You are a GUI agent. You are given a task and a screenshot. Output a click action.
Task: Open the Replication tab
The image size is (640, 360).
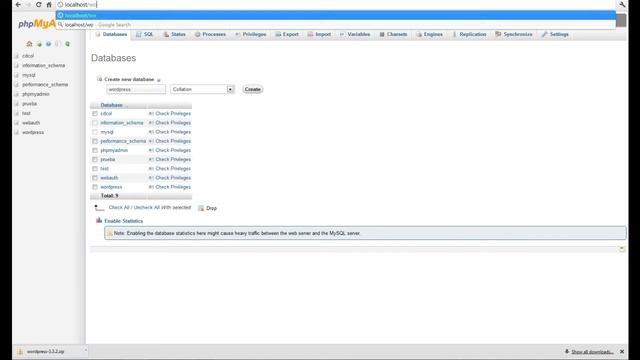[469, 34]
